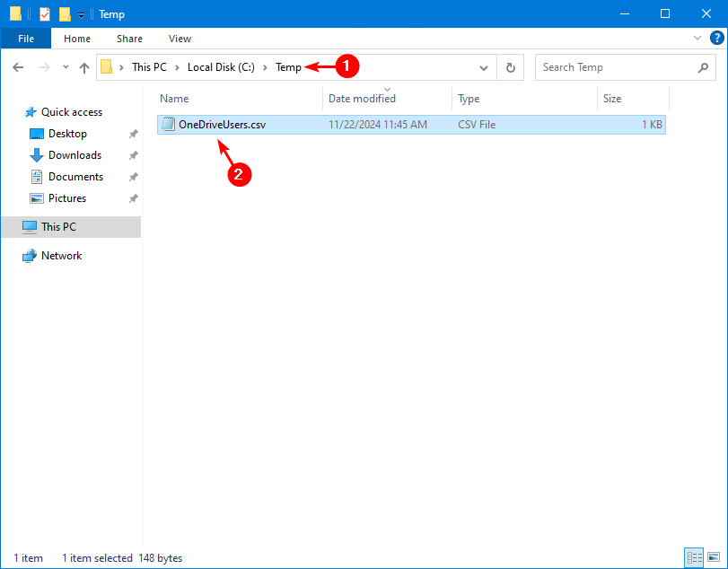The image size is (728, 569).
Task: Open Customize Quick Access Toolbar dropdown
Action: click(x=82, y=14)
